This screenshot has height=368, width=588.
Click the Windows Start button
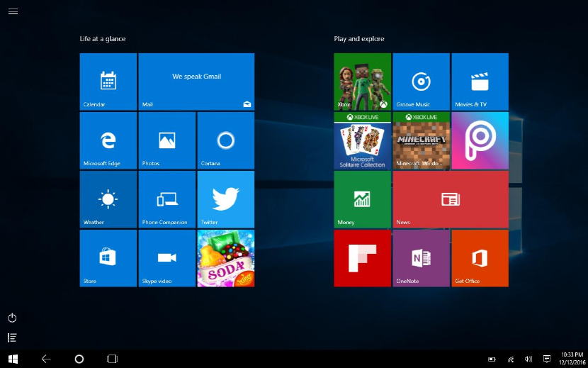pyautogui.click(x=13, y=359)
